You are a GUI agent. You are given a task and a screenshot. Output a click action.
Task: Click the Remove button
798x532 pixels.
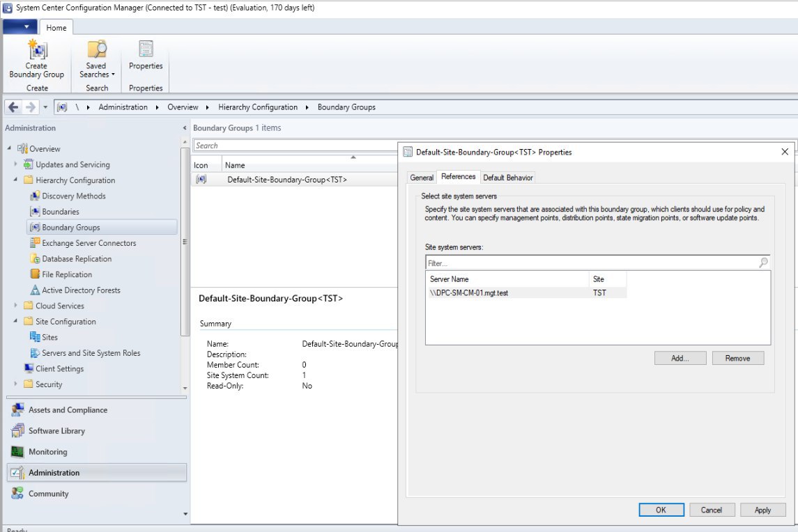point(737,358)
